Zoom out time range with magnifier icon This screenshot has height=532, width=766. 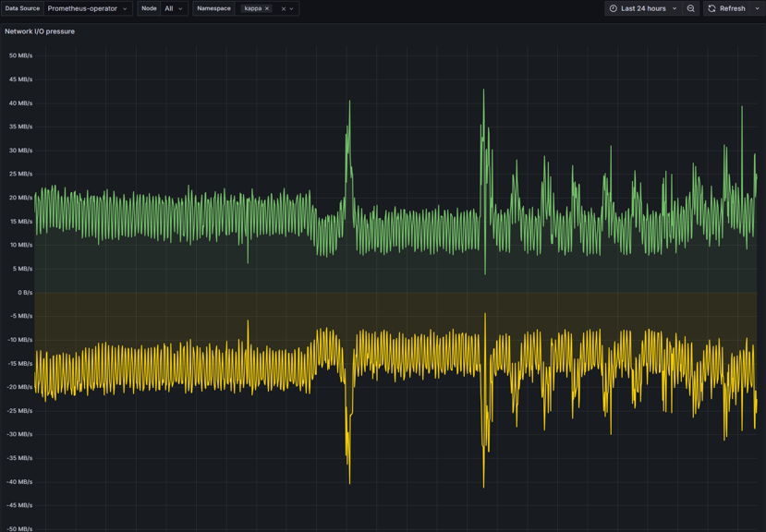point(690,8)
